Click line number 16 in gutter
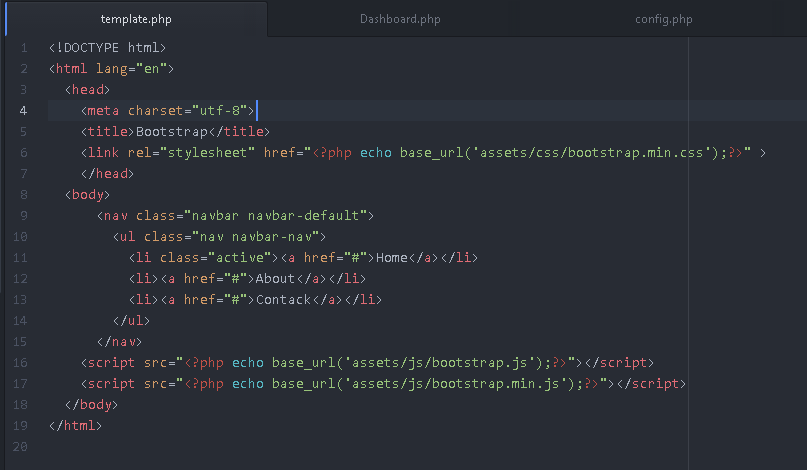The height and width of the screenshot is (470, 807). coord(20,363)
